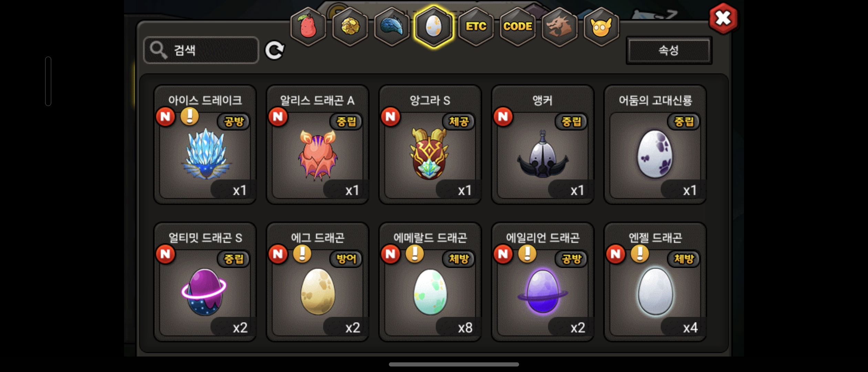
Task: Pick the 어둠의 고대신룡 egg
Action: (655, 145)
